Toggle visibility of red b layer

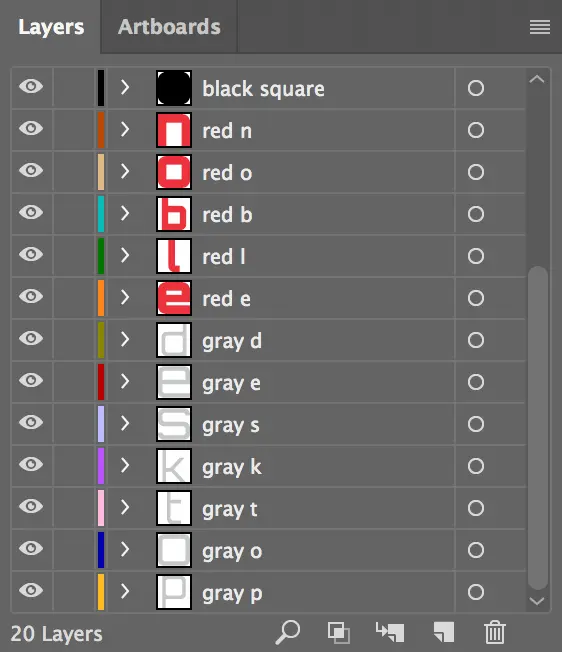click(31, 212)
